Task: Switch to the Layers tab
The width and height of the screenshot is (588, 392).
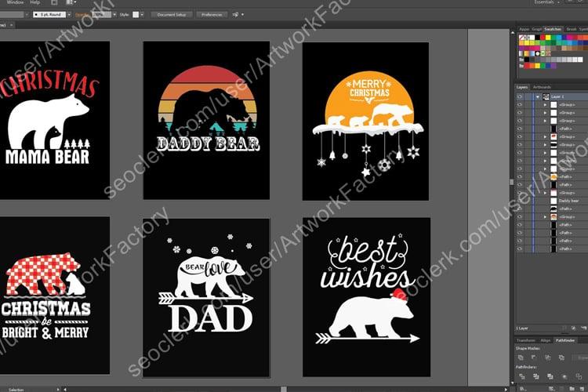Action: (522, 87)
